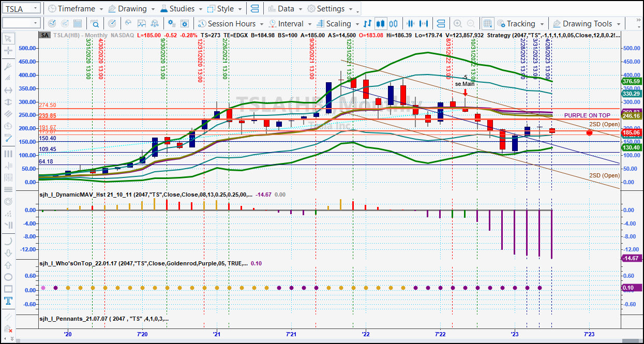This screenshot has height=344, width=644.
Task: Click the zoom out magnifier icon
Action: click(x=471, y=24)
